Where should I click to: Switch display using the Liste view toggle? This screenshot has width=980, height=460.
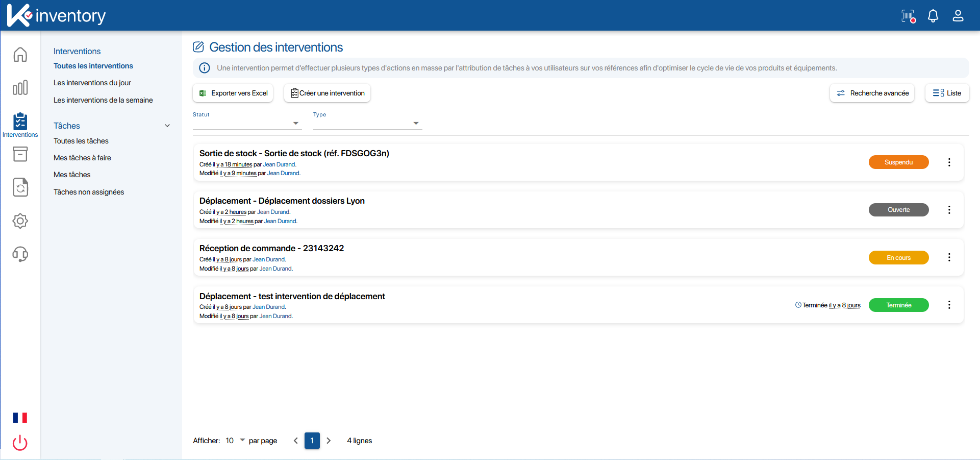[x=947, y=93]
